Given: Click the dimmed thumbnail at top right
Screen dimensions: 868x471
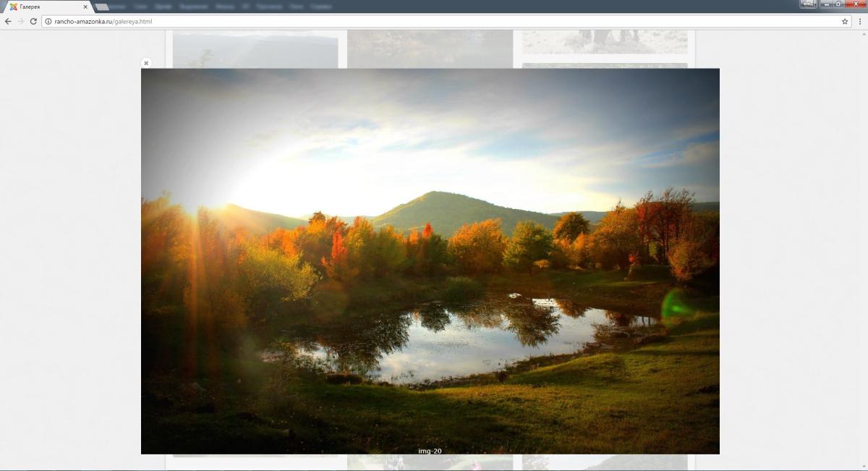Looking at the screenshot, I should [x=605, y=41].
